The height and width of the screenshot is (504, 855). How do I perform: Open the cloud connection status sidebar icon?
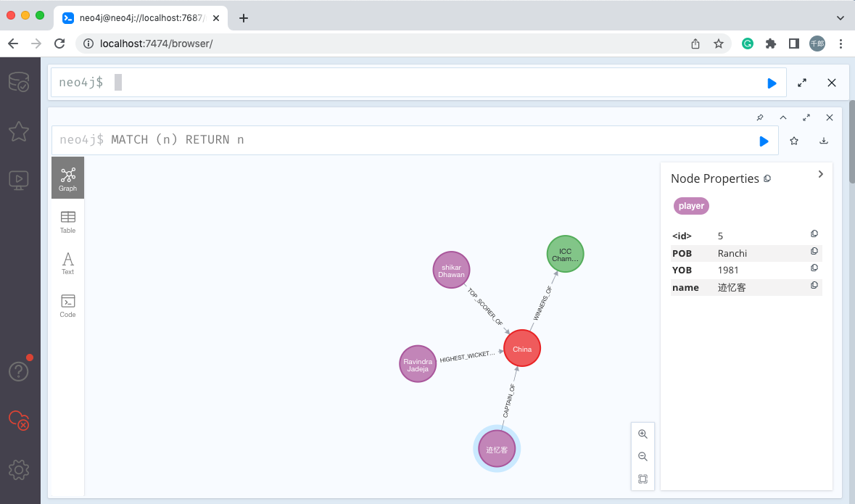click(x=19, y=420)
